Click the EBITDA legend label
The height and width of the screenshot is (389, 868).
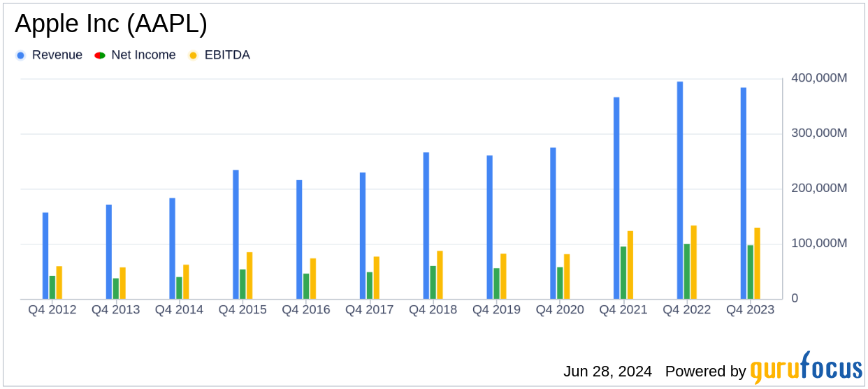227,55
